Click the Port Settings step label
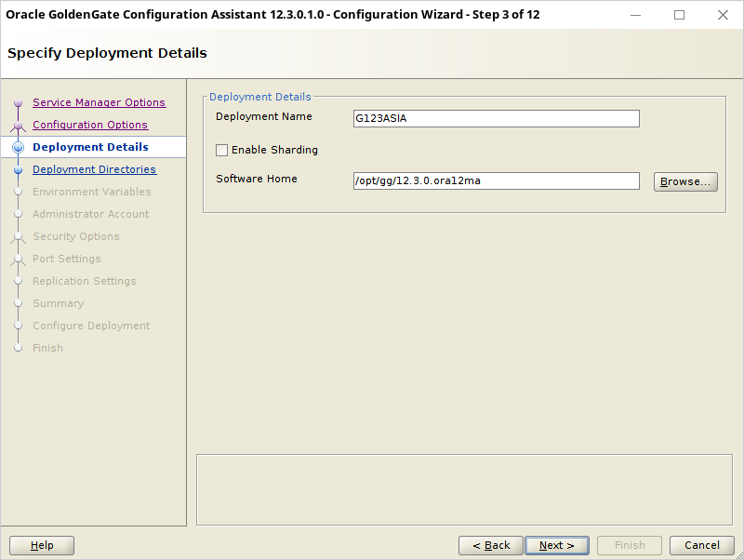 tap(67, 259)
